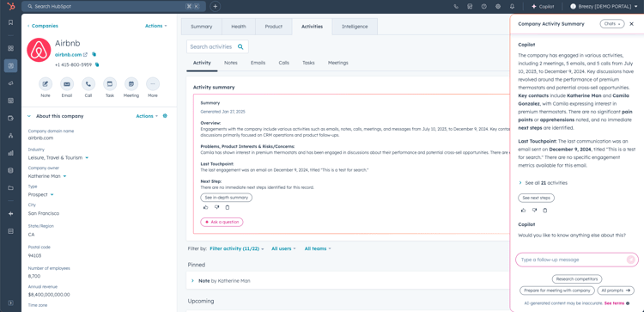
Task: Open the Actions dropdown beside Companies
Action: [156, 26]
